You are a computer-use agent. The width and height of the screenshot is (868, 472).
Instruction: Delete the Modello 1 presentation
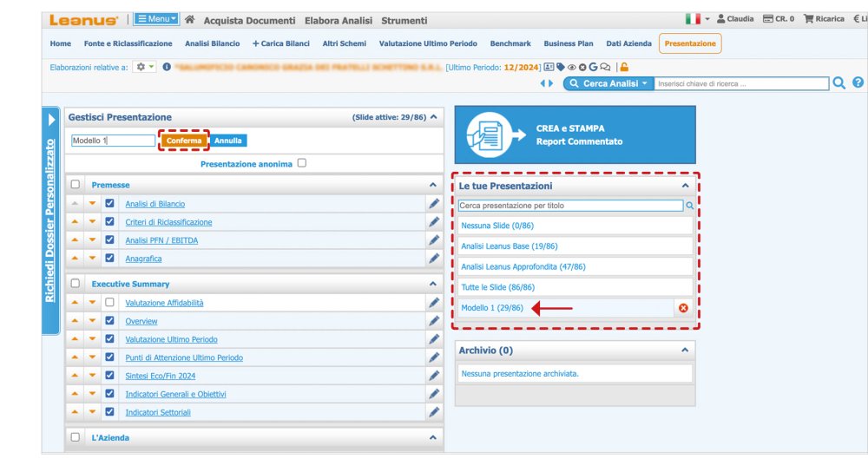pos(683,308)
